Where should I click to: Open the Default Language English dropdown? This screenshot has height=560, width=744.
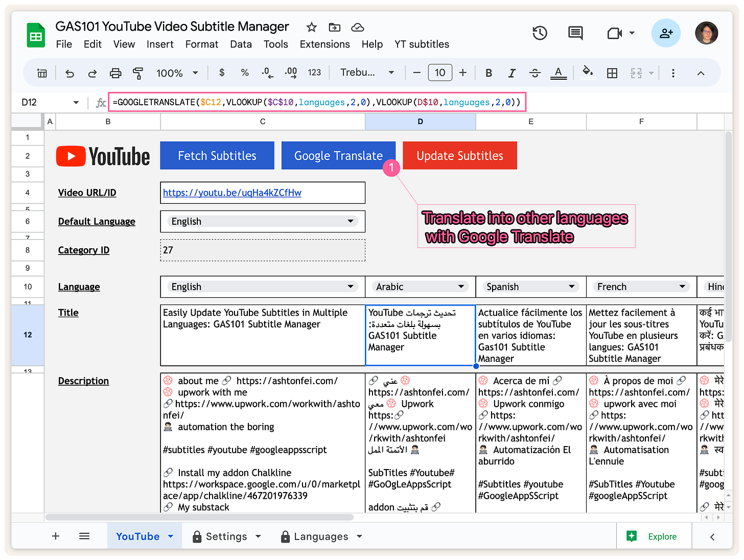pyautogui.click(x=350, y=221)
